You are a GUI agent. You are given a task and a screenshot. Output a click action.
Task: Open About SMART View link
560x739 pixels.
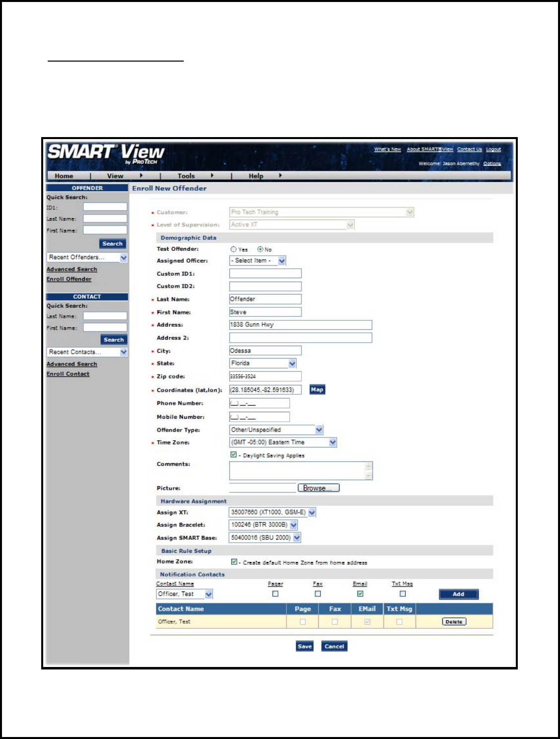430,149
